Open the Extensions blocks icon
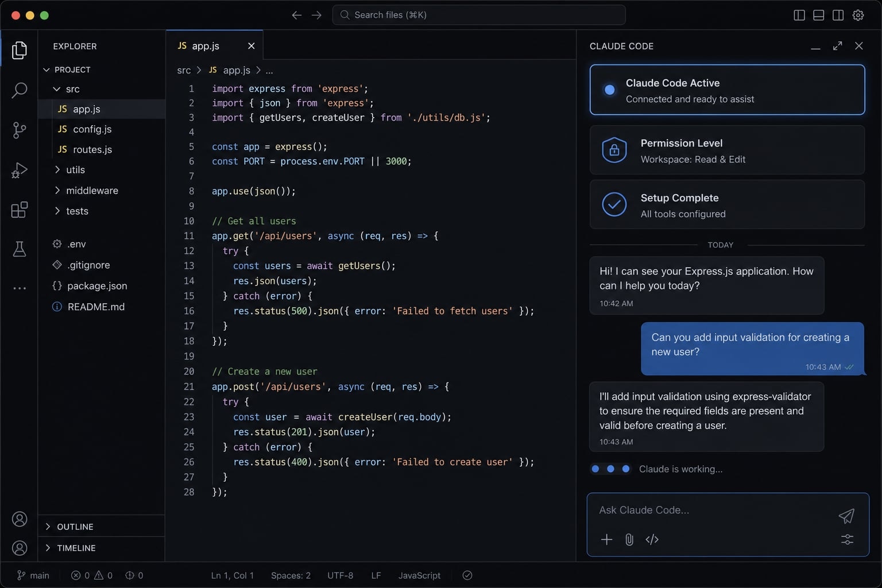Screen dimensions: 882x588 click(19, 210)
